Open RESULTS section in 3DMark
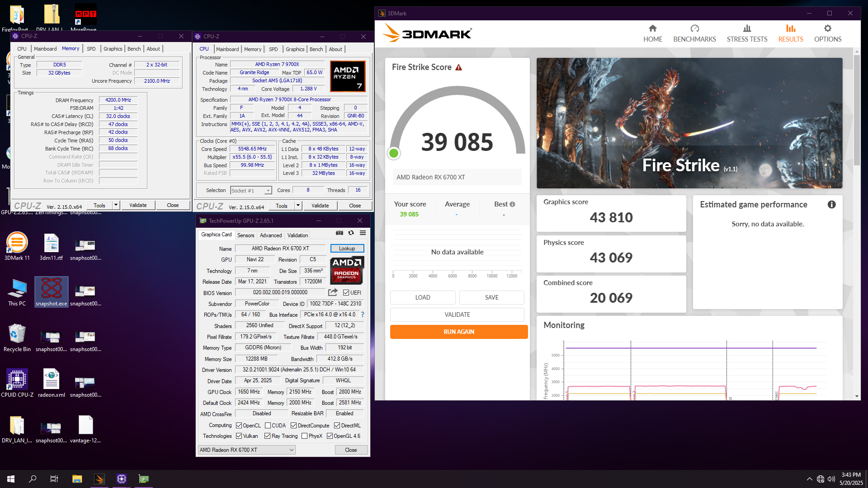Viewport: 868px width, 488px height. point(790,33)
